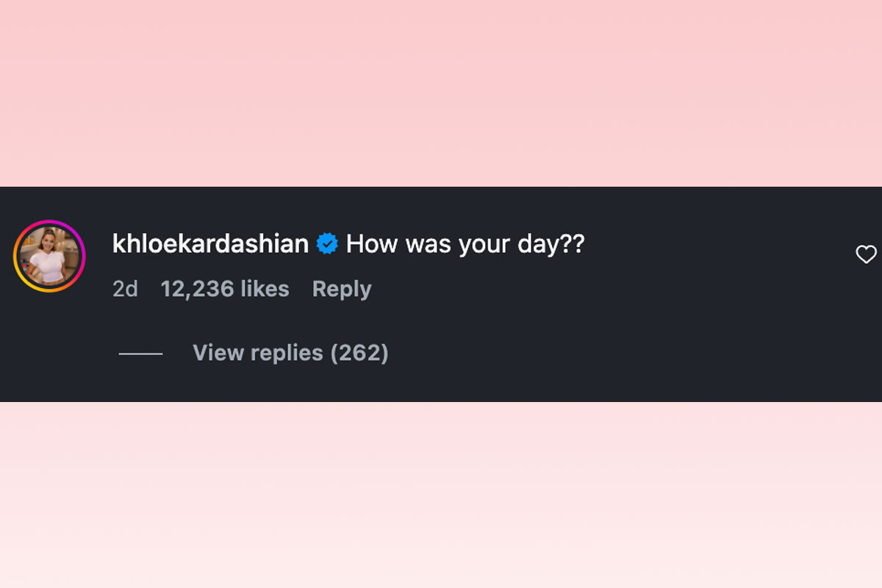Screen dimensions: 882x588
Task: Click Reply to respond to the comment
Action: (x=341, y=289)
